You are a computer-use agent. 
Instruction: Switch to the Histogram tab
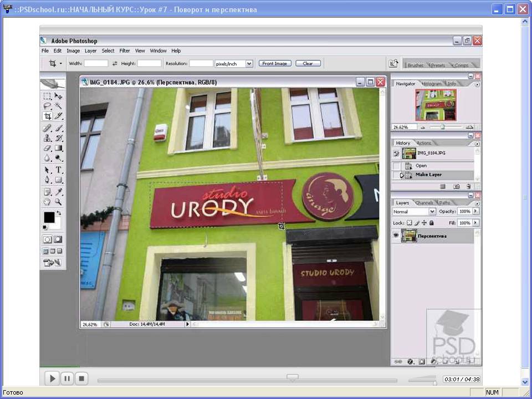click(432, 84)
